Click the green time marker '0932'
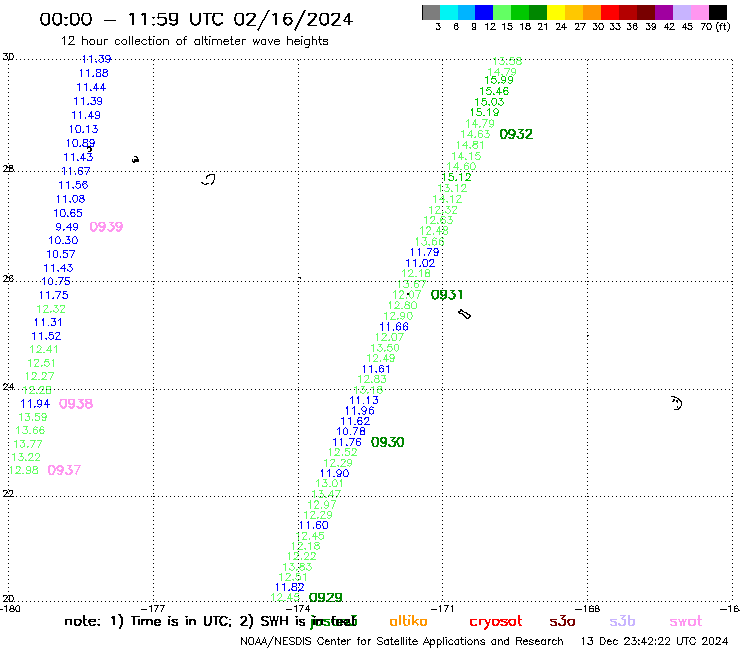 click(x=516, y=135)
